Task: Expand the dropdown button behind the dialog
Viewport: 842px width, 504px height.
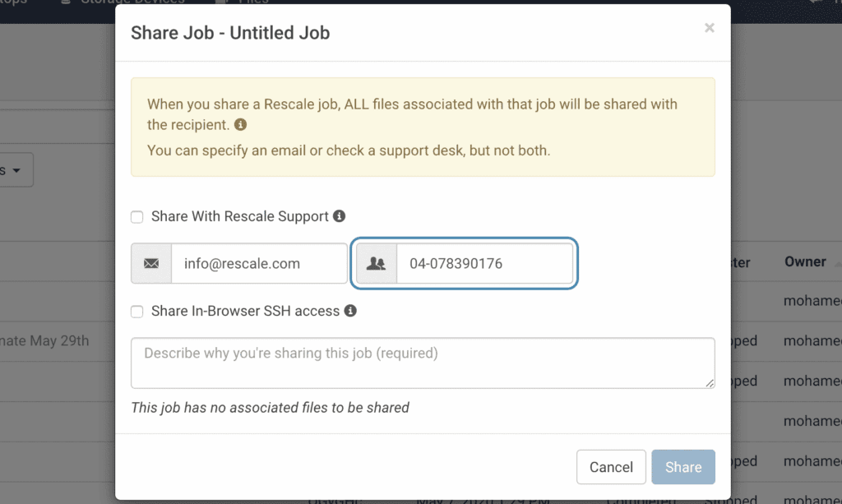Action: point(15,170)
